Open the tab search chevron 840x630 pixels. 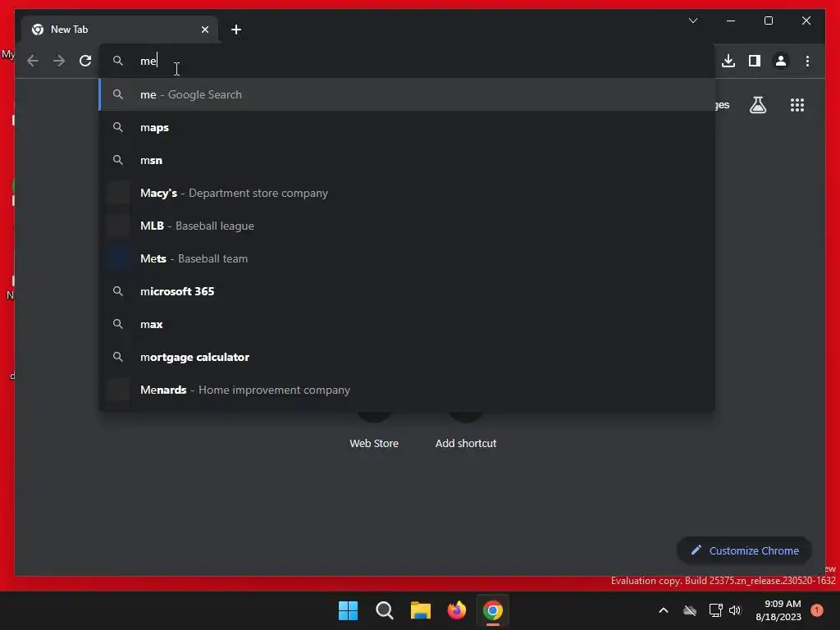[692, 21]
